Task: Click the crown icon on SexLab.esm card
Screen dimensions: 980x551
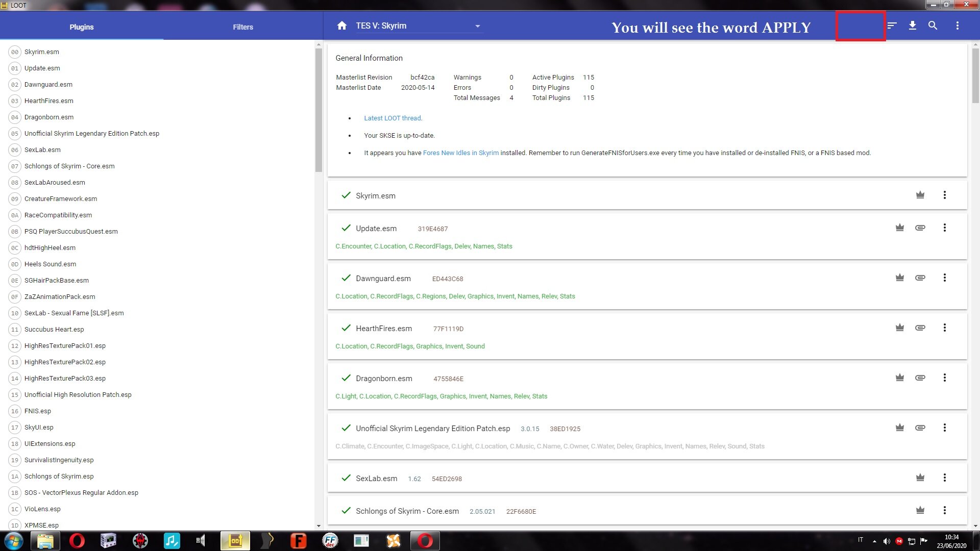Action: point(920,478)
